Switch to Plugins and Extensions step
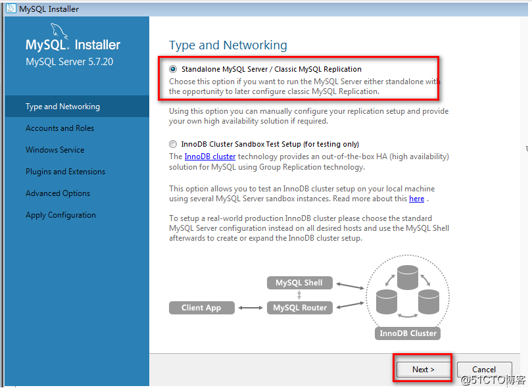Image resolution: width=532 pixels, height=392 pixels. (77, 172)
